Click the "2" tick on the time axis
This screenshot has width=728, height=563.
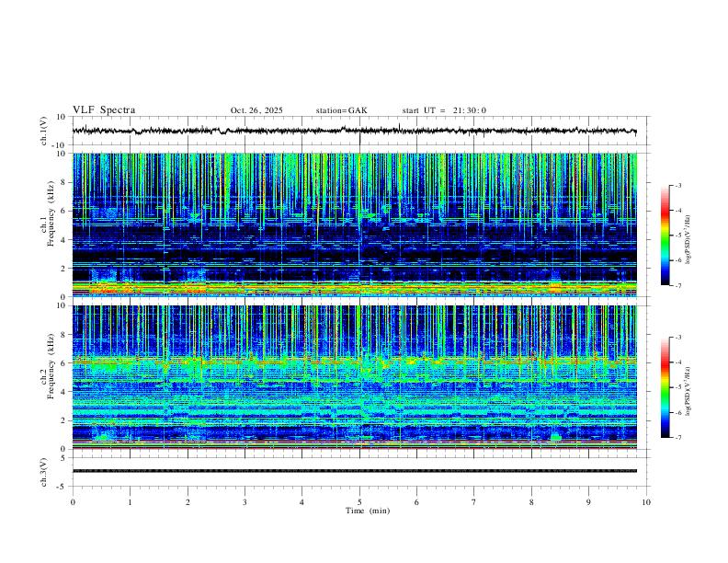188,502
